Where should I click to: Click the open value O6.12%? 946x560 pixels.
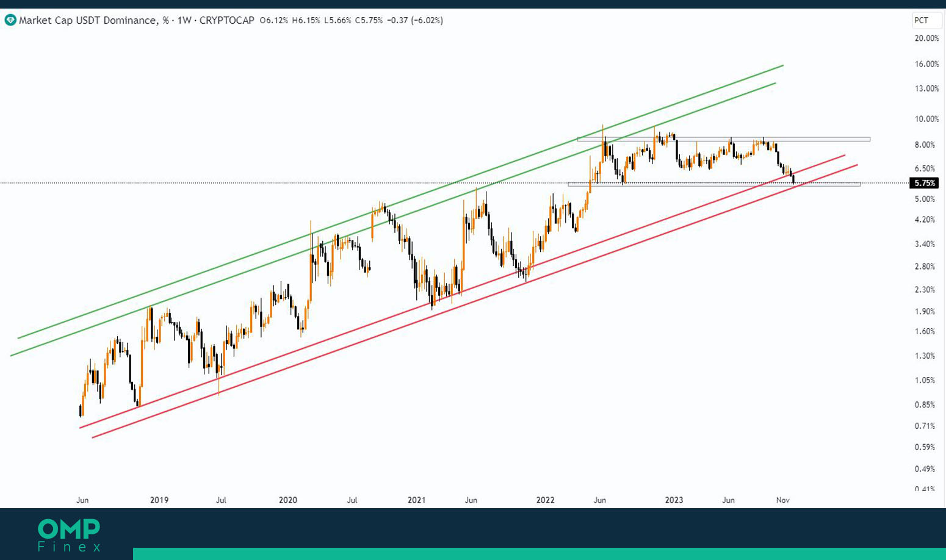pos(274,20)
